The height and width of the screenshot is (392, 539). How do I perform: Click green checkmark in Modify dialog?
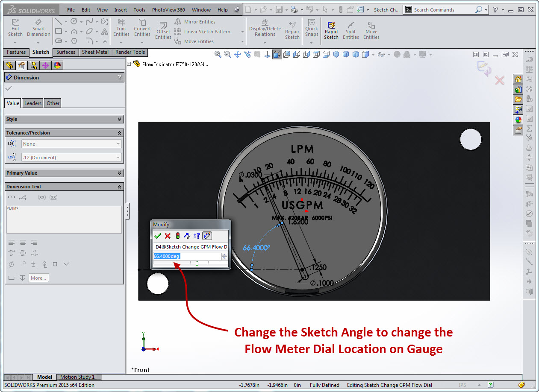158,236
